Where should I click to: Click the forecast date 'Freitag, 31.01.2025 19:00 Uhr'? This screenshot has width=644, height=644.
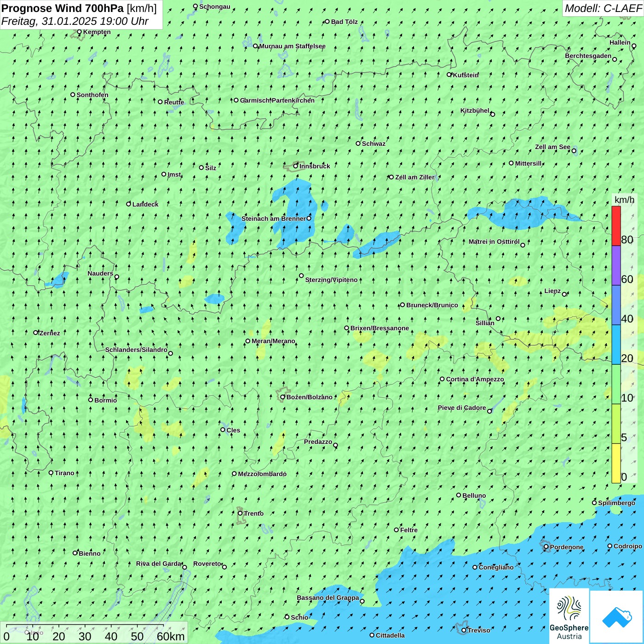click(x=75, y=21)
